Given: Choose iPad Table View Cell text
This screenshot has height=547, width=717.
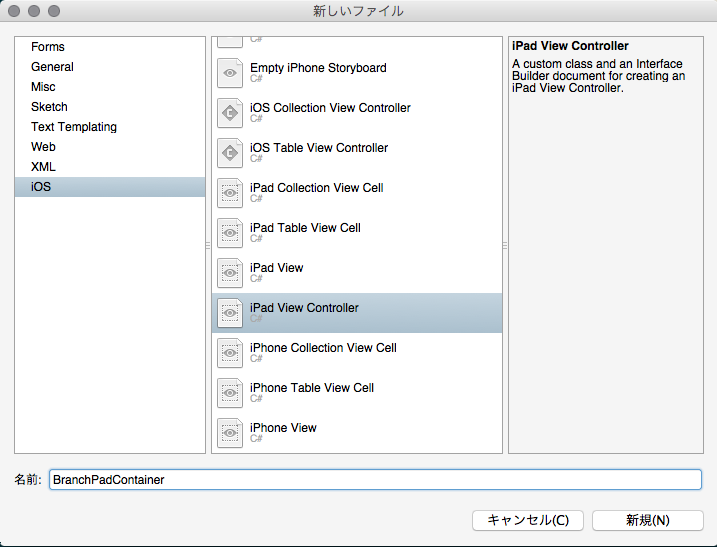Looking at the screenshot, I should click(305, 228).
